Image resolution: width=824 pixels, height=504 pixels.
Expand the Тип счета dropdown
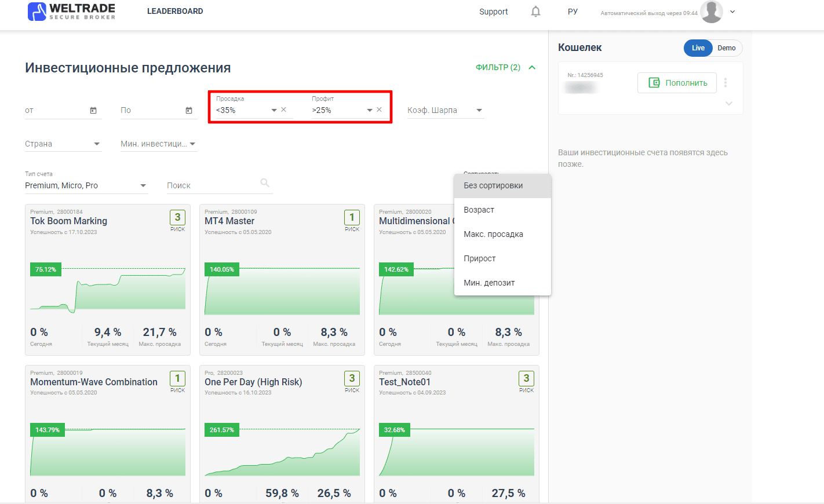pyautogui.click(x=86, y=185)
